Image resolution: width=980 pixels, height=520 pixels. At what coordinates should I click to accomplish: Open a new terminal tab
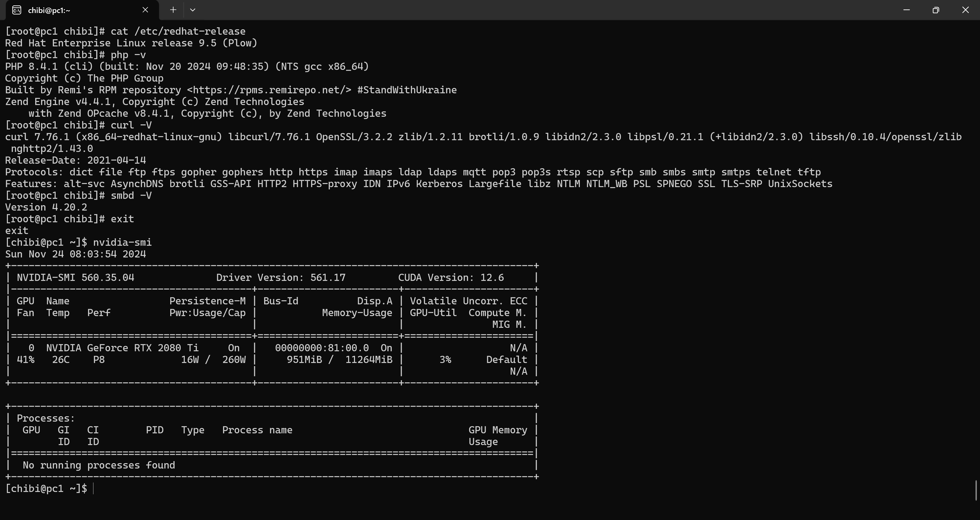[173, 10]
